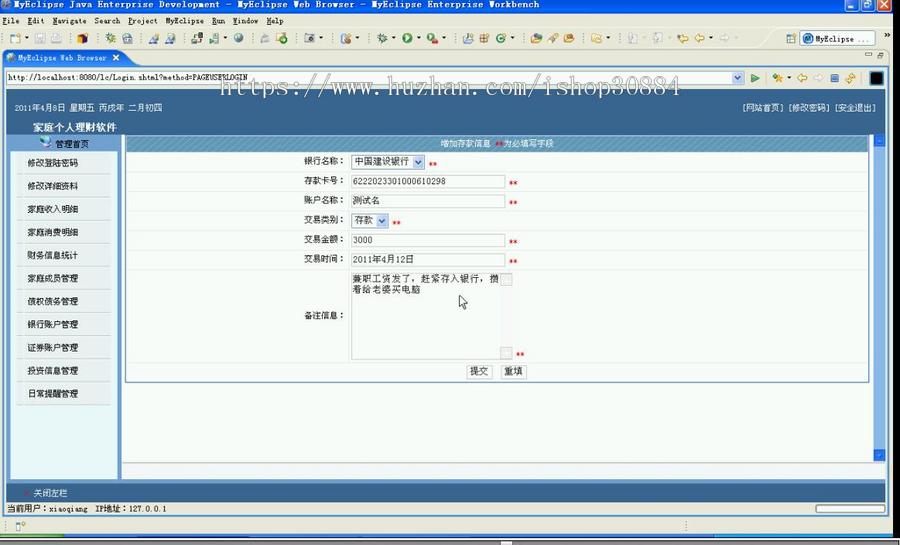Open the 交易类别 dropdown
Image resolution: width=900 pixels, height=545 pixels.
click(x=382, y=221)
